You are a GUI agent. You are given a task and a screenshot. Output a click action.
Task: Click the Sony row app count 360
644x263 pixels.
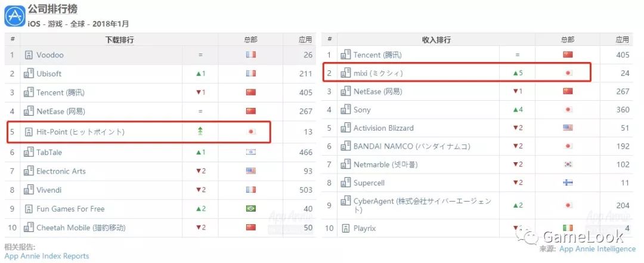(x=622, y=110)
